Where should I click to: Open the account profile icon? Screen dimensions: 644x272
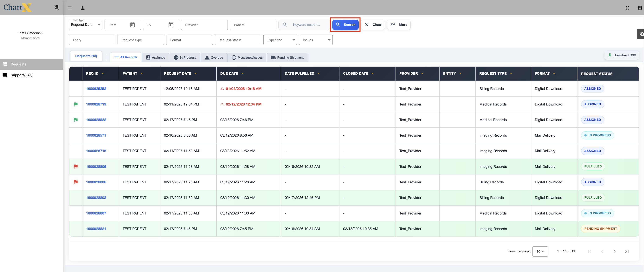tap(640, 8)
